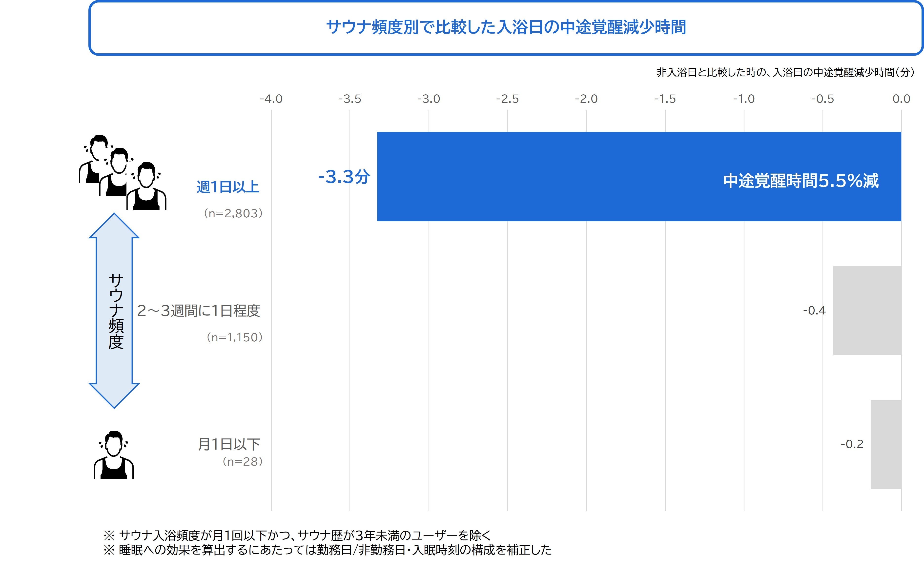
Task: Click the first footnote about サウナ入浴頻度
Action: point(297,535)
